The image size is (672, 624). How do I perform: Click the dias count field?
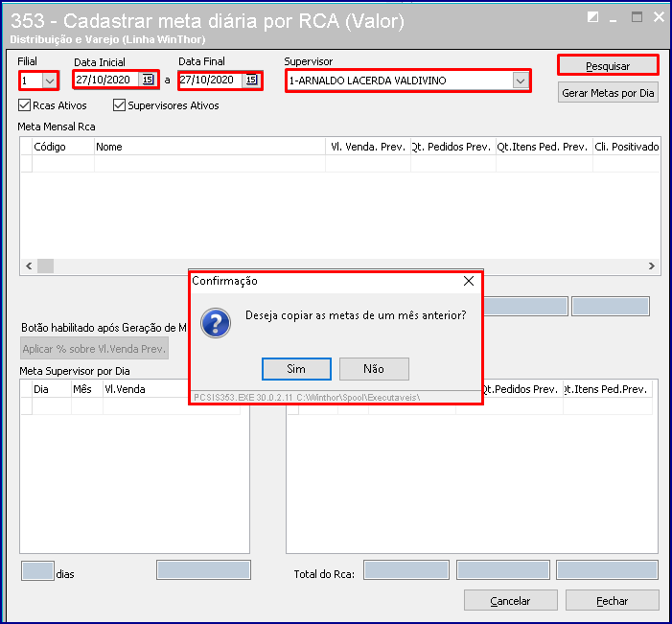[x=37, y=571]
